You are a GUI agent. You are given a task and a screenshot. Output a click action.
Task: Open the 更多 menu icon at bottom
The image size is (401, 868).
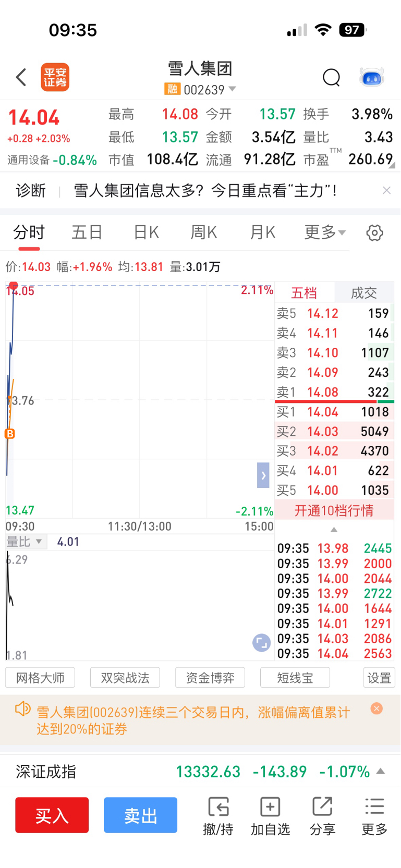pyautogui.click(x=374, y=816)
